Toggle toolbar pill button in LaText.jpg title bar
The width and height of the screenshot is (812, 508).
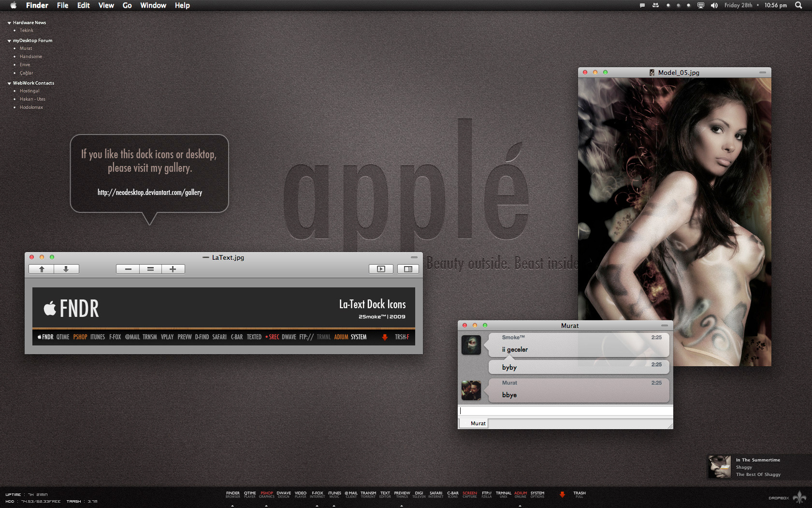pyautogui.click(x=414, y=257)
